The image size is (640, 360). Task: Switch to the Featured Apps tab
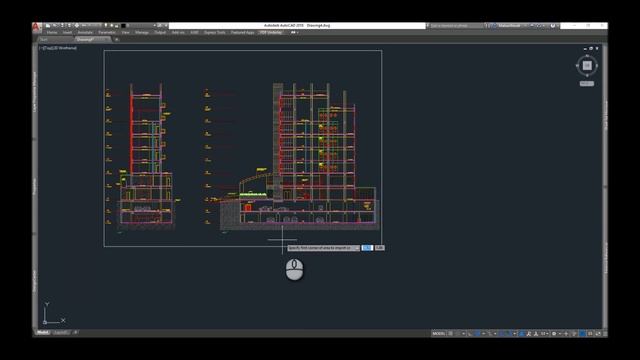pyautogui.click(x=242, y=33)
